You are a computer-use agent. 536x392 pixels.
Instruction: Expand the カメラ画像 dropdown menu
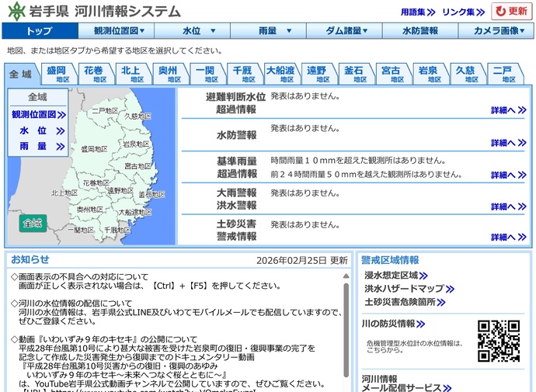[496, 31]
